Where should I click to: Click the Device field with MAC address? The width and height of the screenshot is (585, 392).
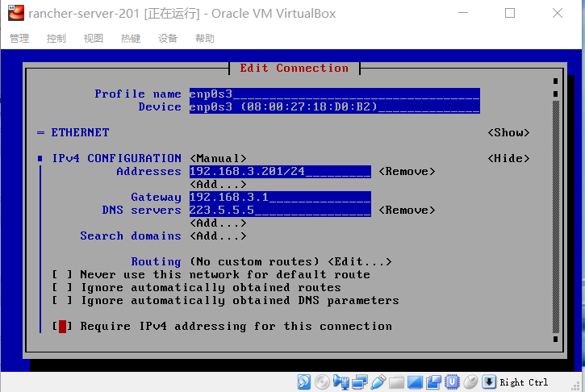click(334, 107)
